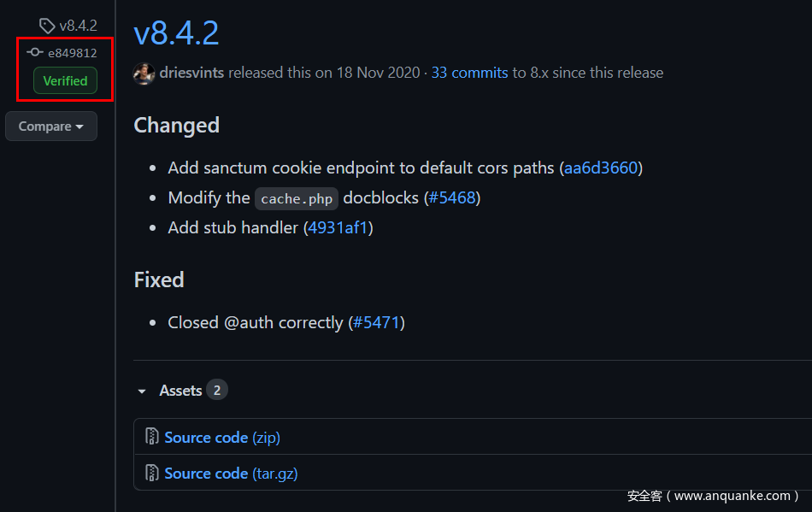The image size is (812, 512).
Task: Click the zip file icon for Source code
Action: (151, 437)
